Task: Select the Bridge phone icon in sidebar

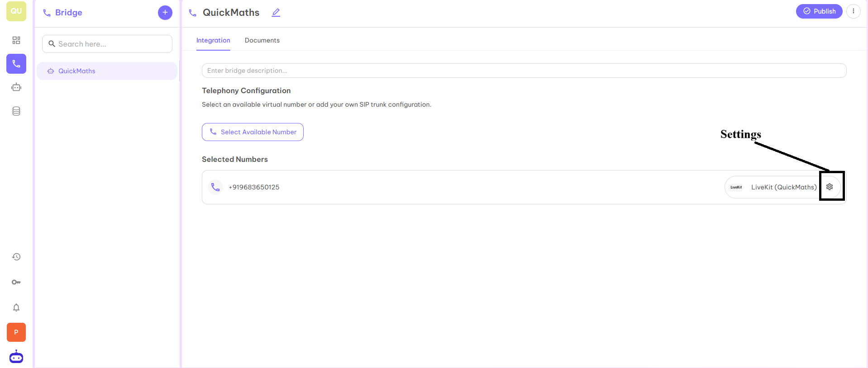Action: click(x=16, y=64)
